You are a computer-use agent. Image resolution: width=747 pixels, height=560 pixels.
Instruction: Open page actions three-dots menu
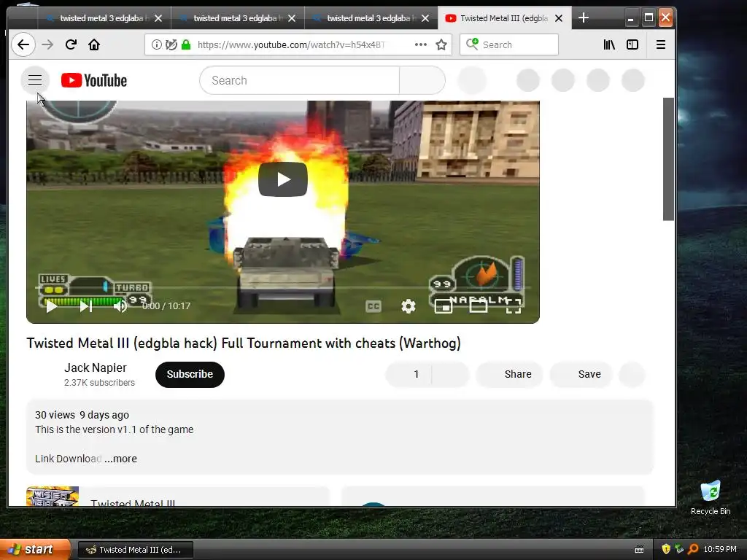(x=421, y=44)
